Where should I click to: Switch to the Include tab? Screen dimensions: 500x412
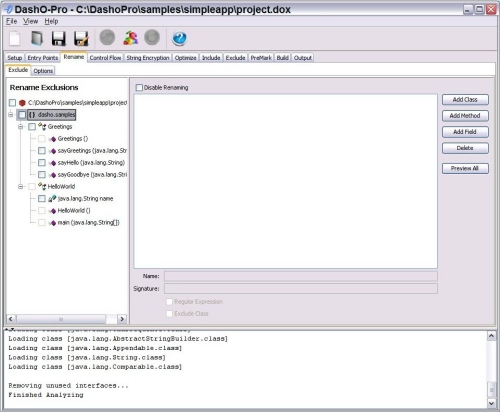211,58
